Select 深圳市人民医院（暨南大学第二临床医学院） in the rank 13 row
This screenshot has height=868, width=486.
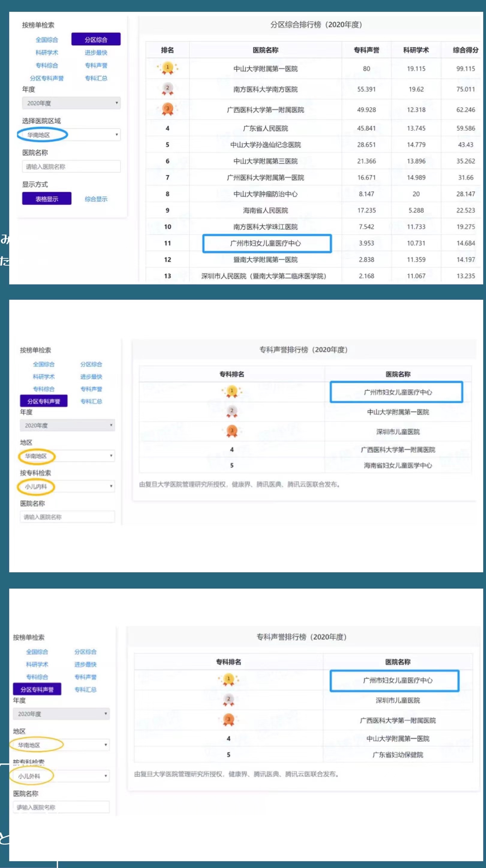[264, 276]
